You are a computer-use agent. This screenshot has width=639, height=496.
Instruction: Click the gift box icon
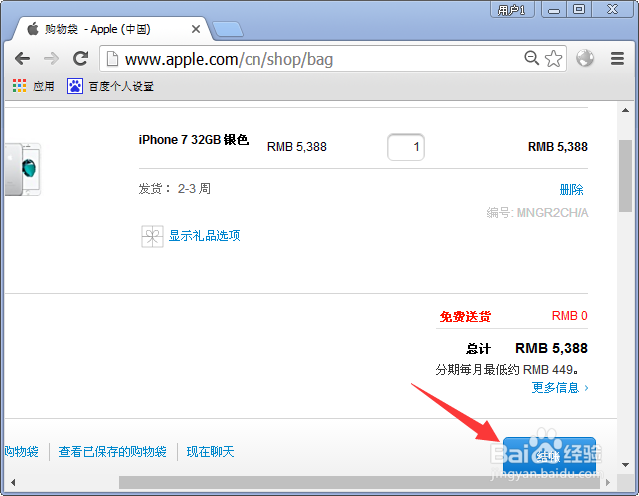tap(152, 236)
